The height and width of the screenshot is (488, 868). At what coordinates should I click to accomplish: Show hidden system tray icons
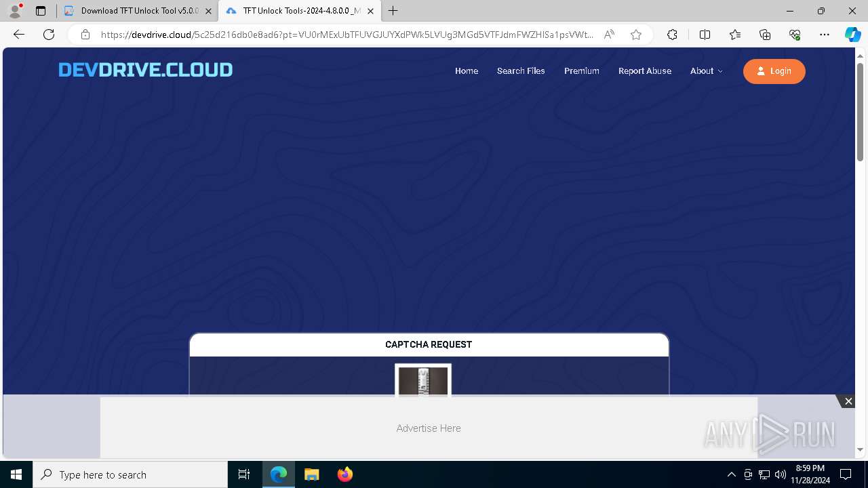tap(731, 474)
